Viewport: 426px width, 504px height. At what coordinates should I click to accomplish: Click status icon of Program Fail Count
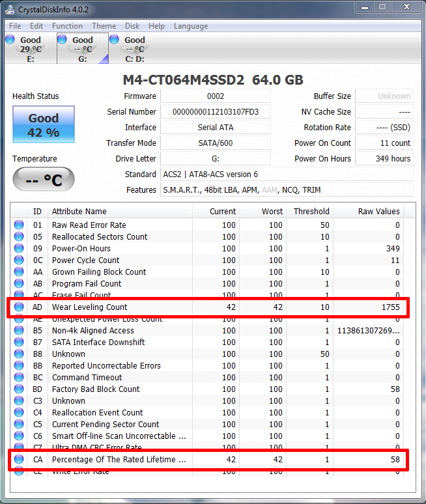[19, 283]
